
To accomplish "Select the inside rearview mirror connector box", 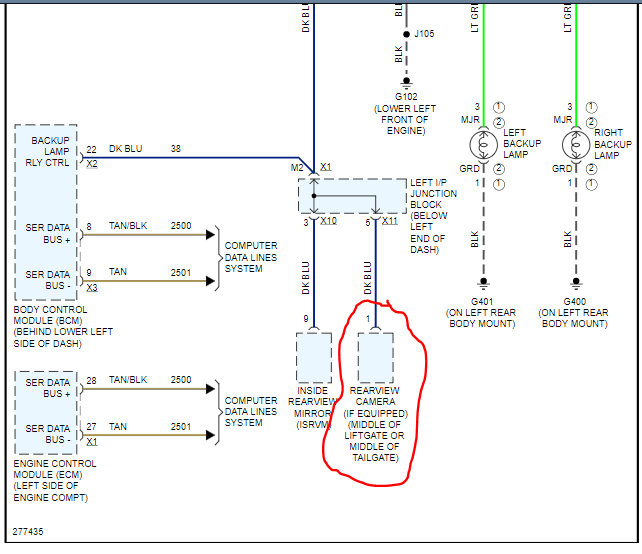I will [x=314, y=357].
